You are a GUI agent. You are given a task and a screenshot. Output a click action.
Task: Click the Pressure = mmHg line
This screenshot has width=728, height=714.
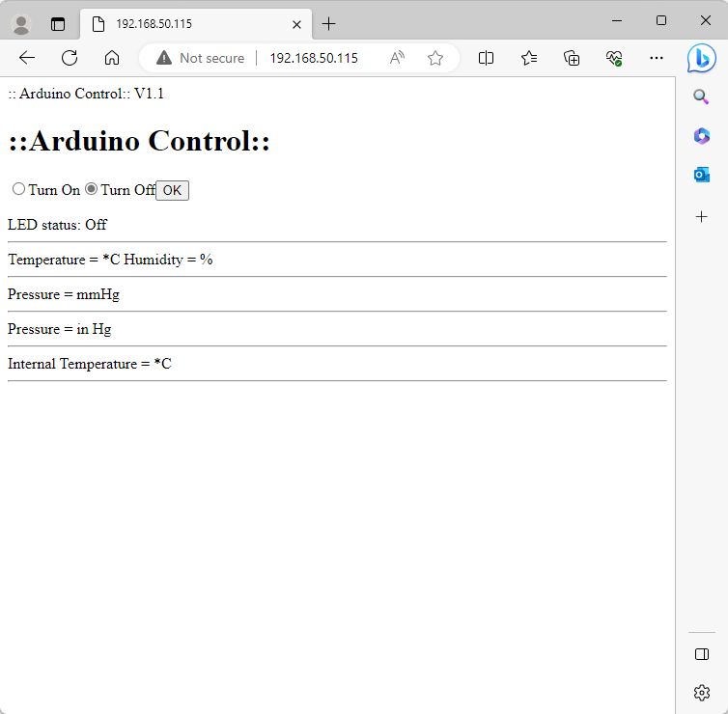click(x=64, y=294)
